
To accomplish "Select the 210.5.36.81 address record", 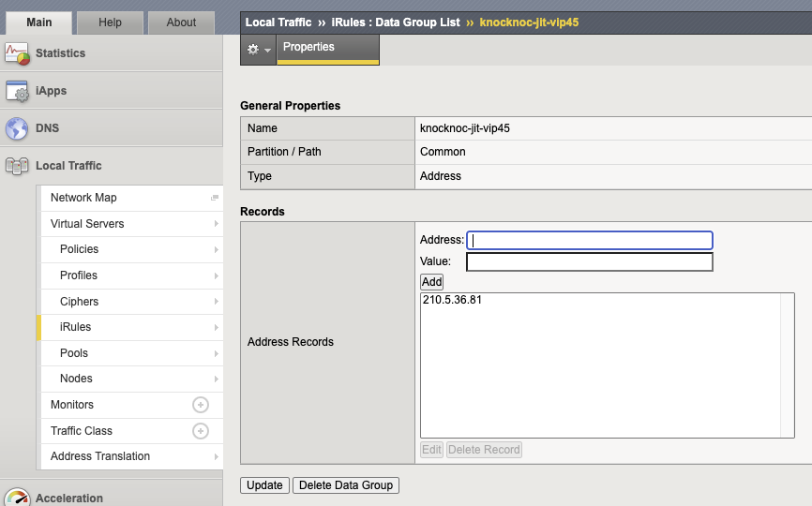I will (452, 300).
